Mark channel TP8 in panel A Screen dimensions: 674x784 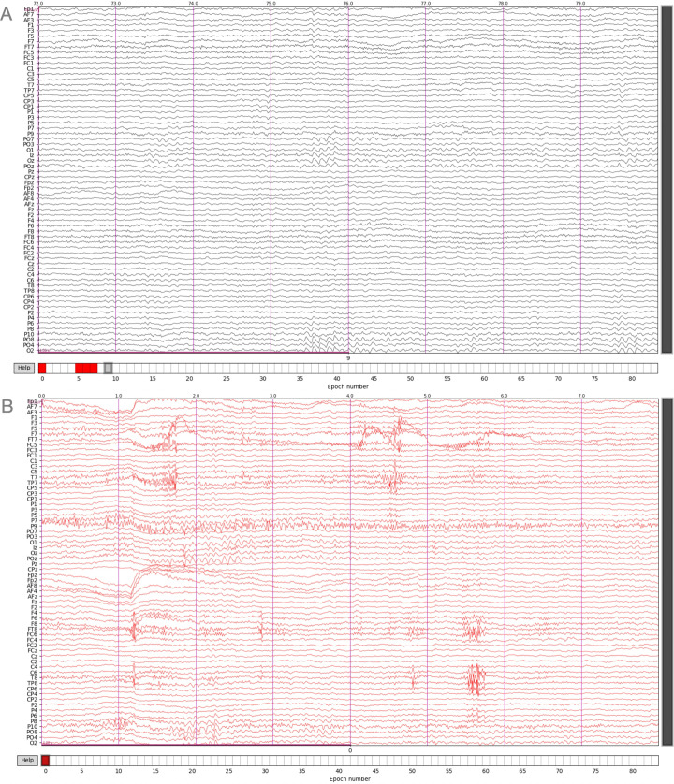pos(28,291)
